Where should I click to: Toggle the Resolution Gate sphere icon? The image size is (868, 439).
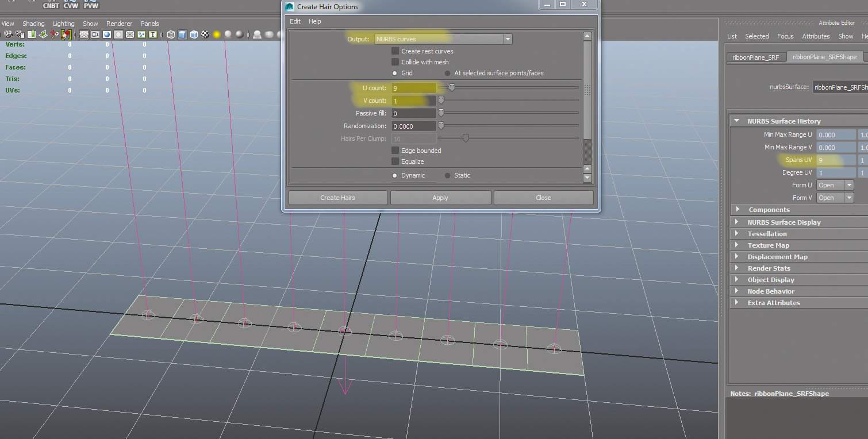coord(107,34)
